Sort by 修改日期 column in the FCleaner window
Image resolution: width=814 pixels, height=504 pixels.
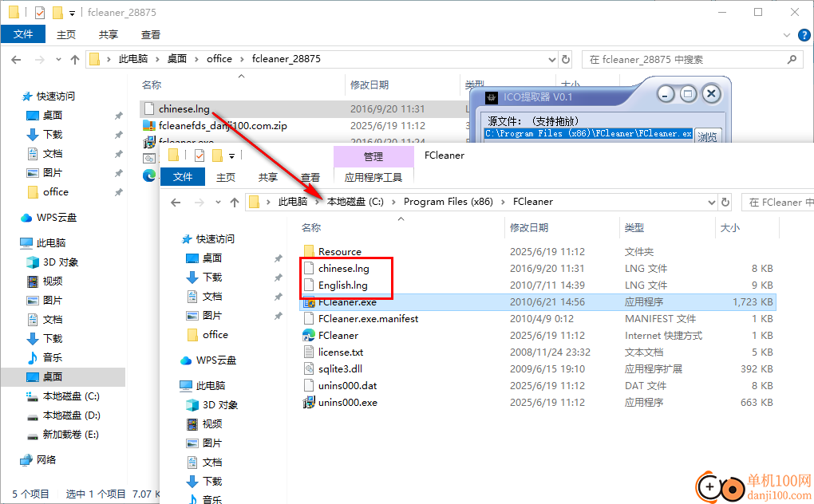coord(529,227)
